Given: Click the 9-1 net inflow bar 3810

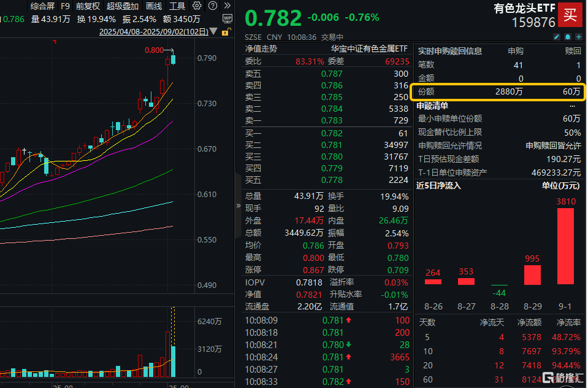Looking at the screenshot, I should pos(565,246).
